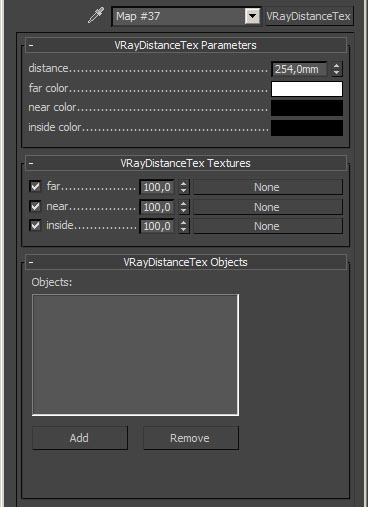Toggle the far texture checkbox
The image size is (368, 507).
(35, 186)
